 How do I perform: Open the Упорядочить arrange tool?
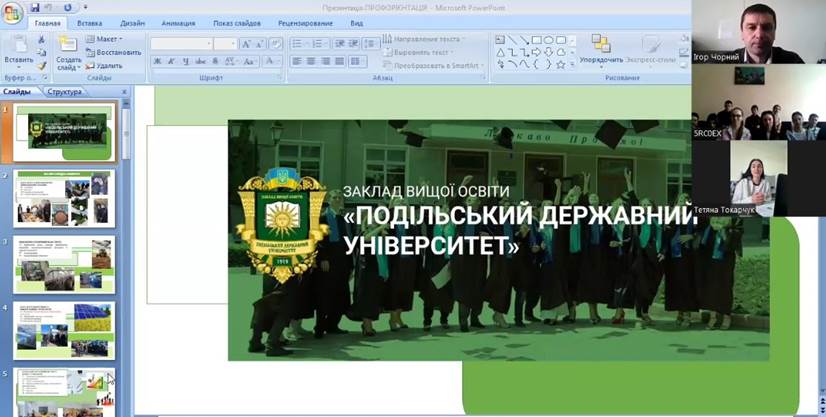pos(601,47)
